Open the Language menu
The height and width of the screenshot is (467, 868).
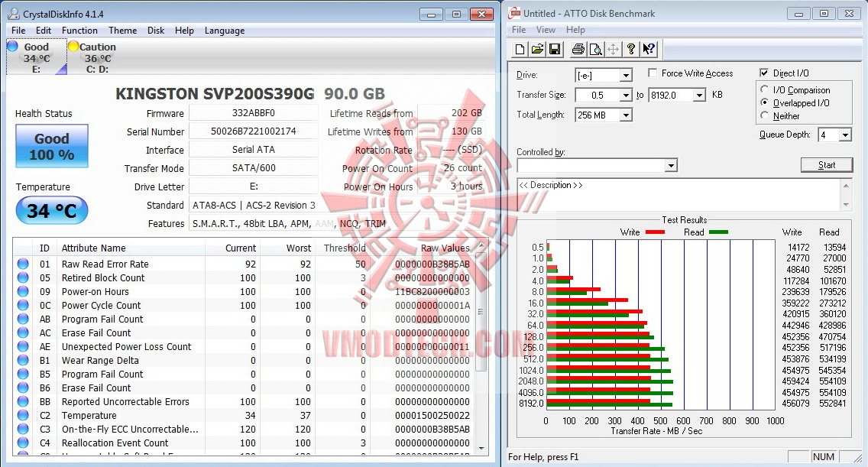pos(224,31)
